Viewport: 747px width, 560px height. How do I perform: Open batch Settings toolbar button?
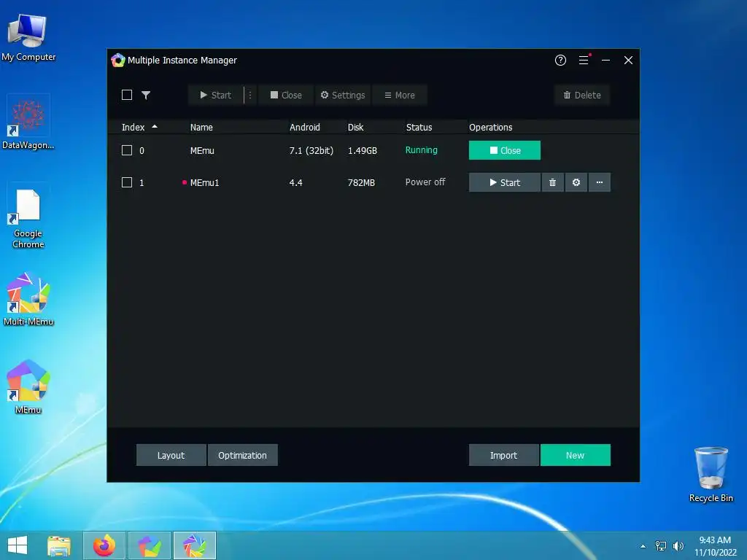343,95
